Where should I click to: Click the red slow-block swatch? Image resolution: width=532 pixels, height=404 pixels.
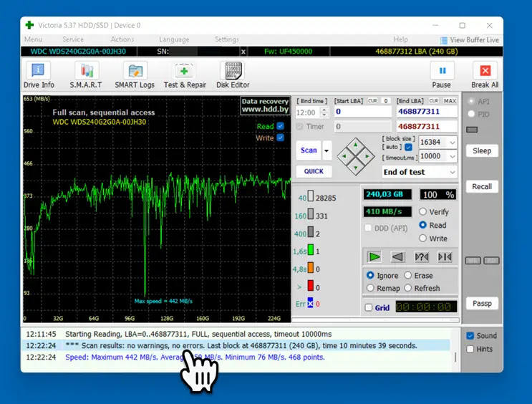pyautogui.click(x=311, y=286)
